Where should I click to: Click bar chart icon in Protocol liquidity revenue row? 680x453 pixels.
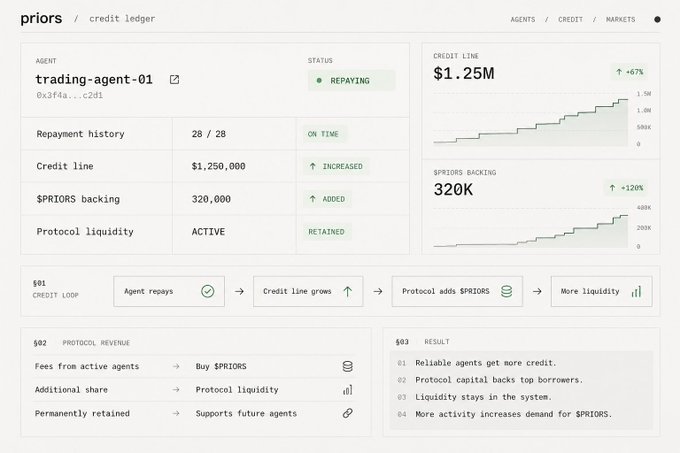[347, 390]
